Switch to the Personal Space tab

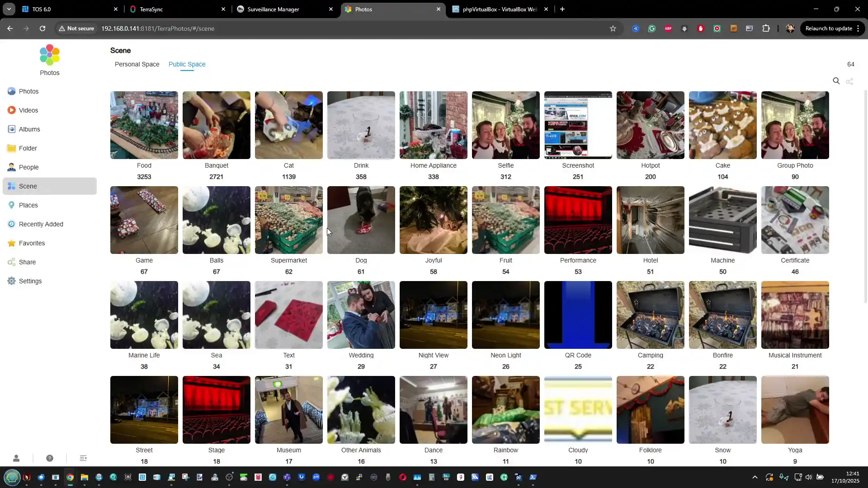[137, 64]
